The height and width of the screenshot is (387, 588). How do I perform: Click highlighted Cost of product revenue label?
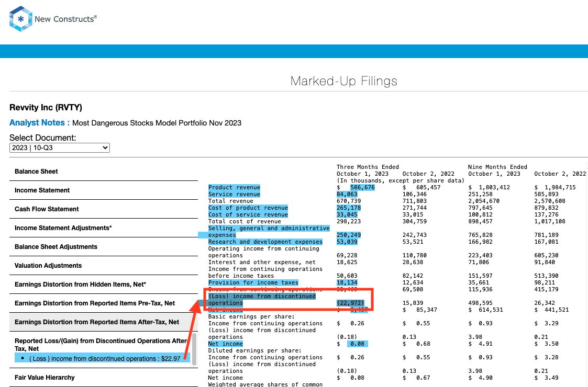(x=248, y=208)
